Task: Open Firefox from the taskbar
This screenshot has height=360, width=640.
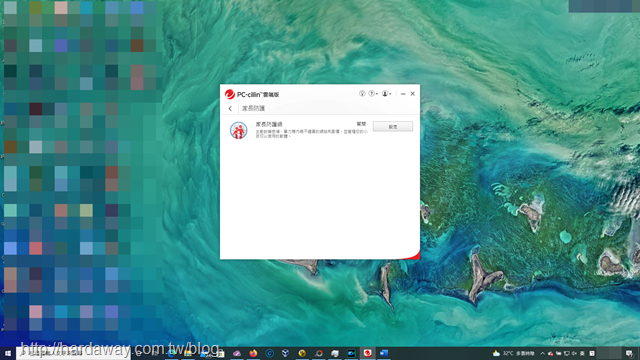Action: tap(253, 353)
